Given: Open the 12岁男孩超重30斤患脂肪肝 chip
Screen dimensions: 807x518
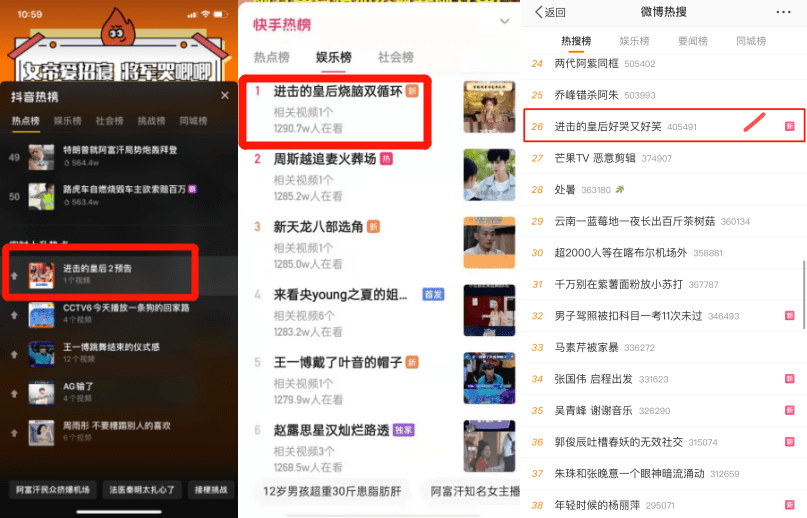Looking at the screenshot, I should 332,491.
